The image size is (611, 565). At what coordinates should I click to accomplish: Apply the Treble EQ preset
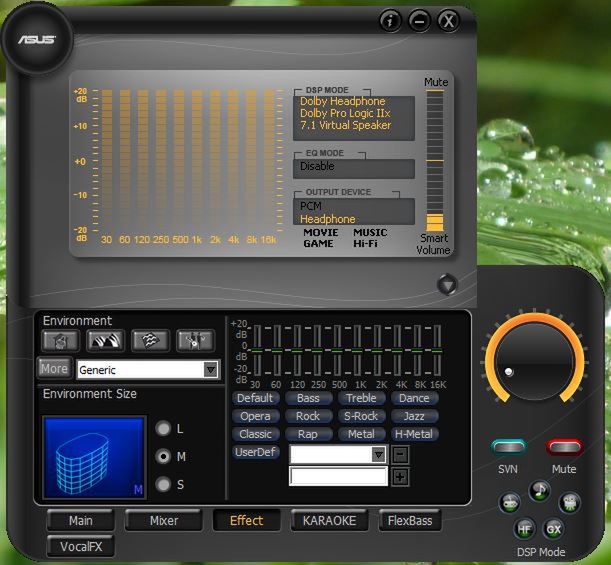(x=361, y=398)
